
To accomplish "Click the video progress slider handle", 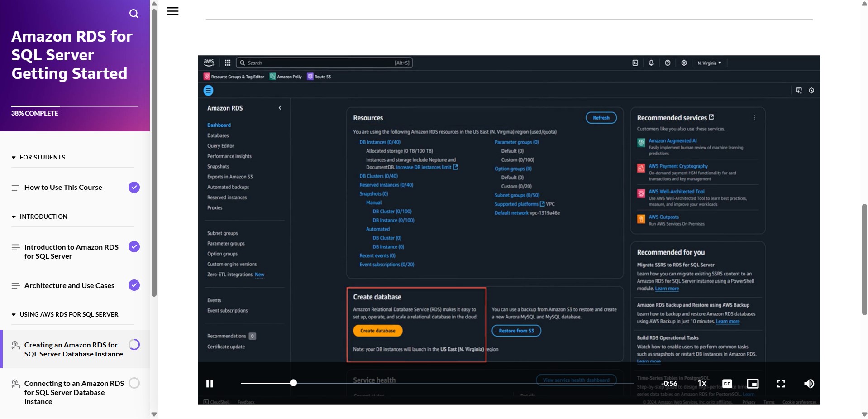I will coord(293,383).
